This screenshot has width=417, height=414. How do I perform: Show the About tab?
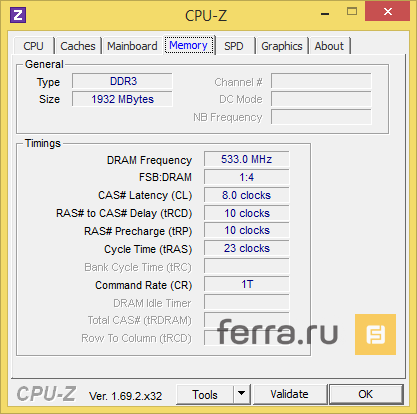pyautogui.click(x=329, y=46)
